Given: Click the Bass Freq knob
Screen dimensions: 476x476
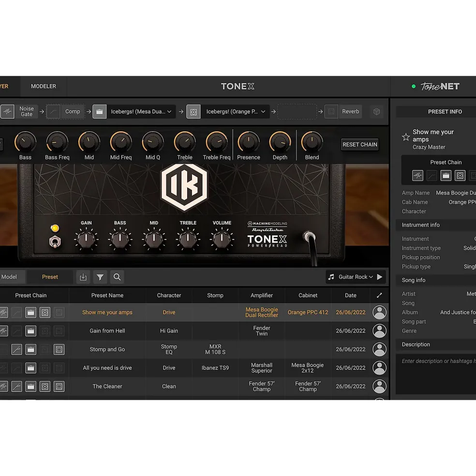Looking at the screenshot, I should click(57, 142).
